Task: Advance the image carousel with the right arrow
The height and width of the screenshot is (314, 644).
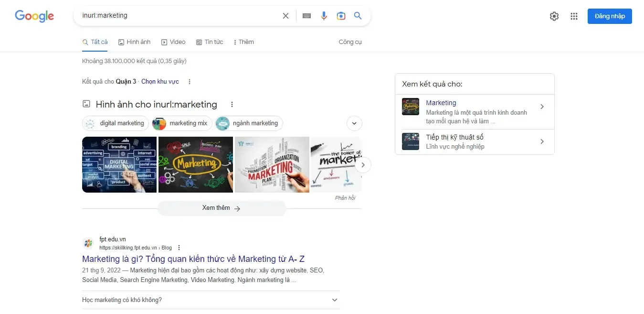Action: pyautogui.click(x=363, y=164)
